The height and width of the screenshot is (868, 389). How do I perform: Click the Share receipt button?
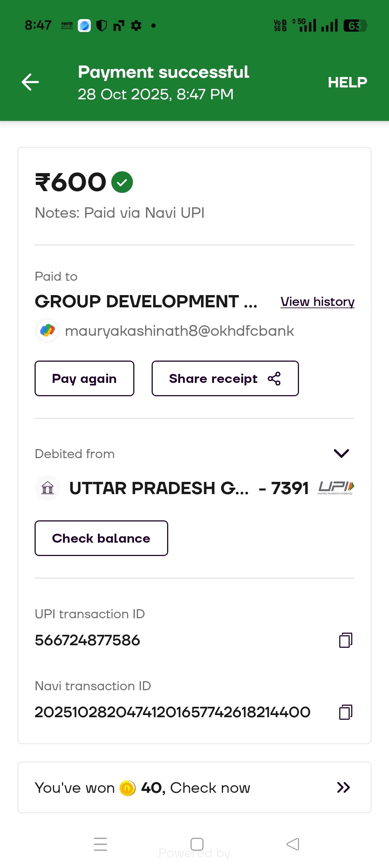coord(225,379)
